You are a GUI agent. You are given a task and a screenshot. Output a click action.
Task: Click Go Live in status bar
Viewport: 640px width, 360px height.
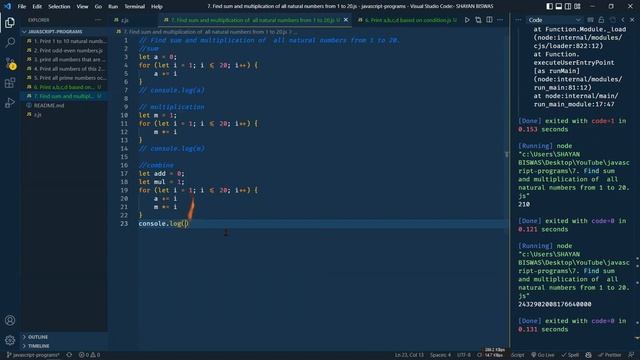(542, 355)
